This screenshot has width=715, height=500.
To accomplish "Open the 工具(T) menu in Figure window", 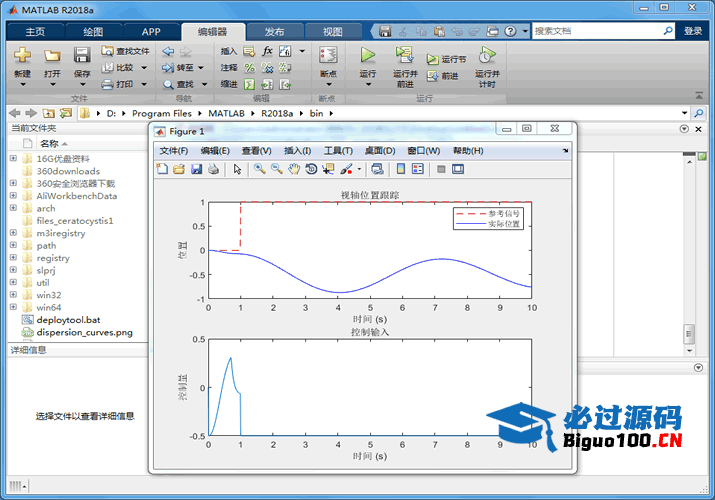I will (338, 151).
